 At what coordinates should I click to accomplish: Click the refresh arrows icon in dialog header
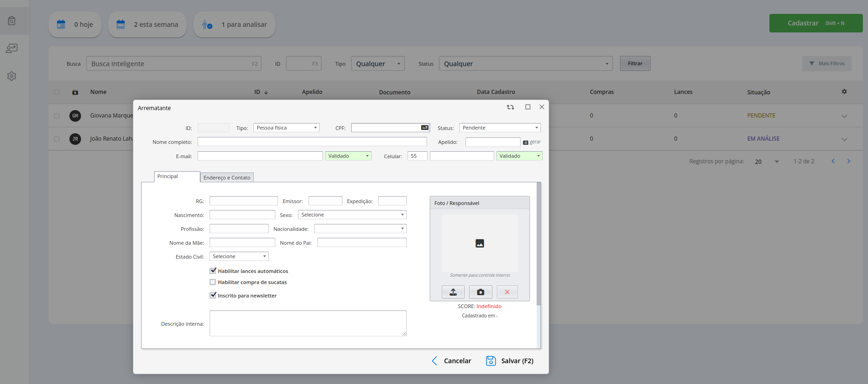pos(510,107)
